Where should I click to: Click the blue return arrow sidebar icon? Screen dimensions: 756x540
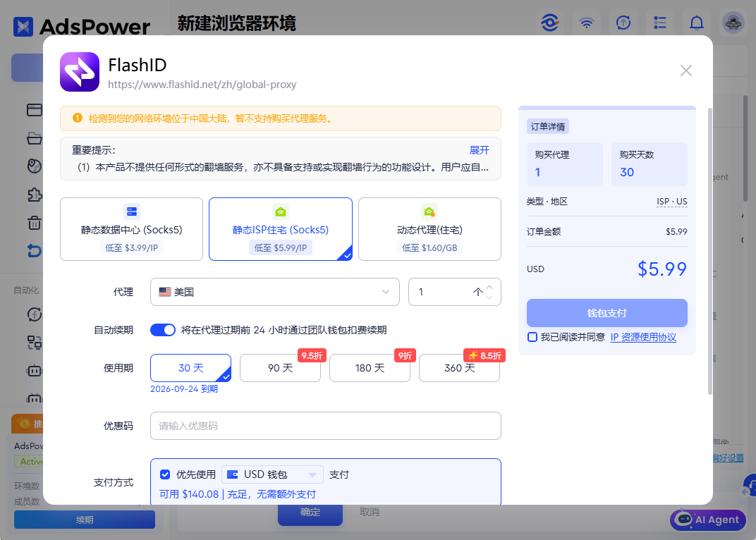(x=35, y=251)
